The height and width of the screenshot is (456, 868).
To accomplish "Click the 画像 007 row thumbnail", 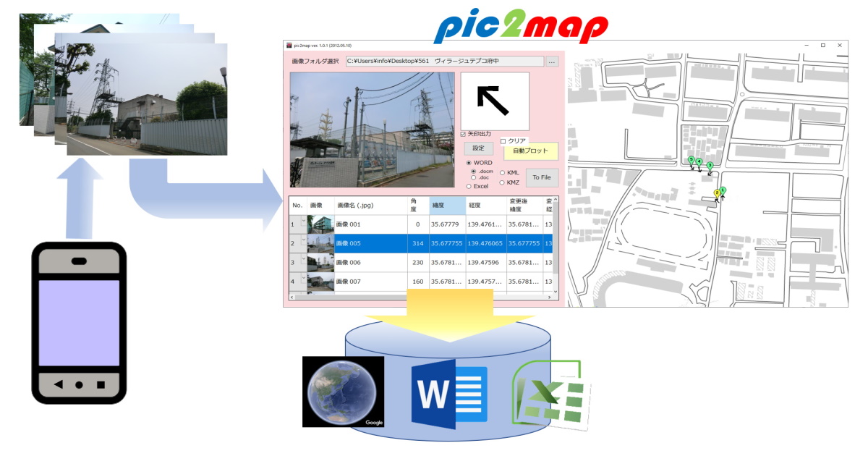I will [320, 280].
